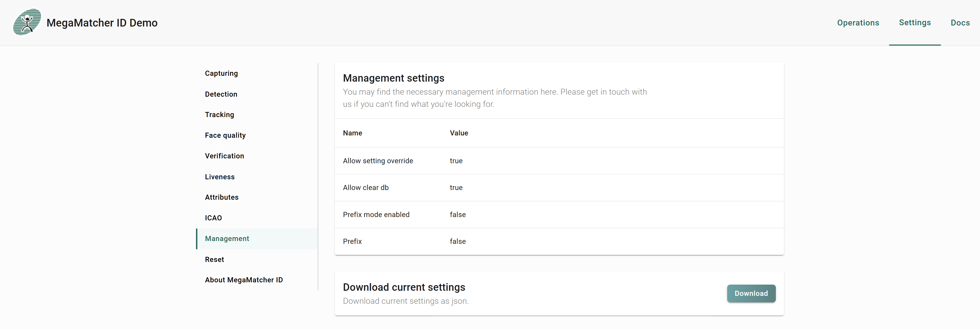Screen dimensions: 980x329
Task: Select the Prefix mode enabled label
Action: click(x=376, y=214)
